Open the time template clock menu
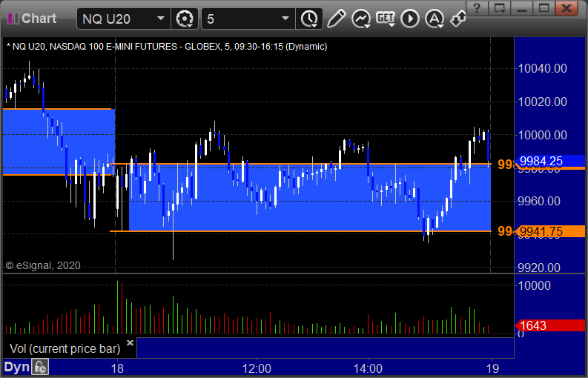 coord(309,19)
